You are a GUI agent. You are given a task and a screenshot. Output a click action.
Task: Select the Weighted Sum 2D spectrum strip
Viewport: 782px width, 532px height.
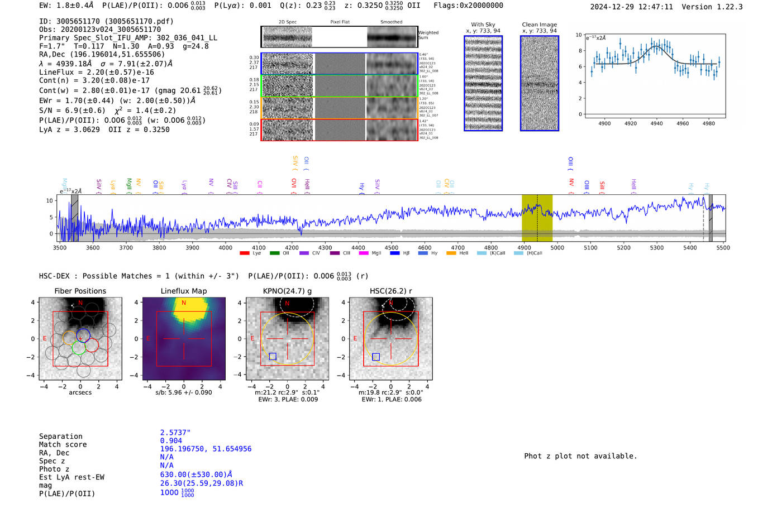[x=339, y=37]
